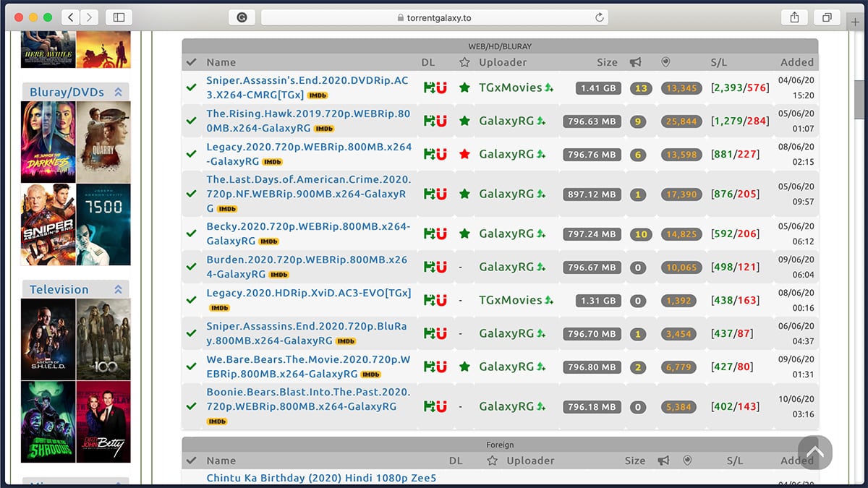Show the Safari sidebar

pos(119,17)
